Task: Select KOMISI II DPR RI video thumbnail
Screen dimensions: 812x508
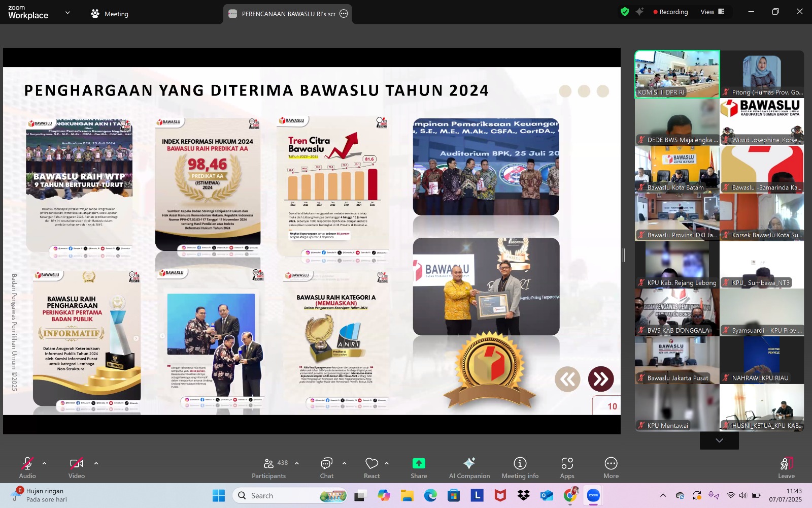Action: pos(677,74)
